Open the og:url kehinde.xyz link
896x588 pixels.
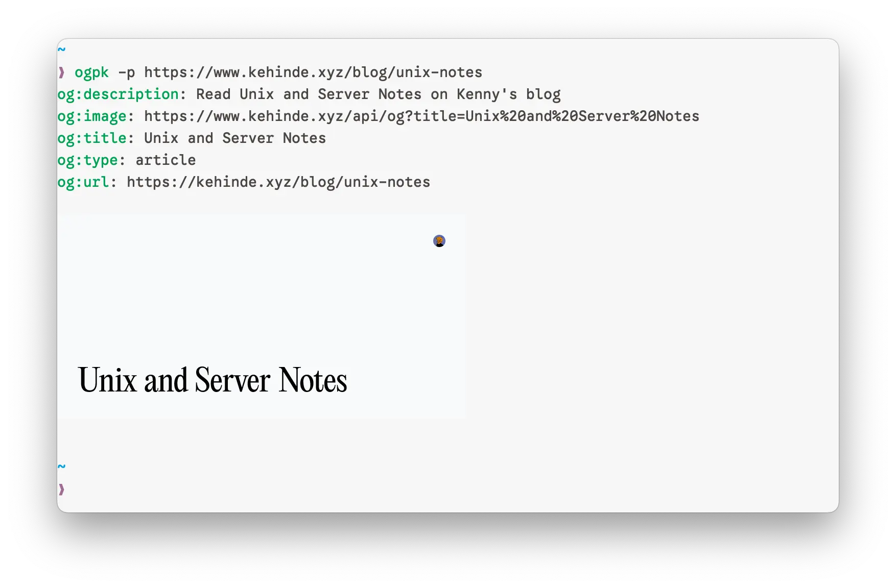tap(278, 182)
